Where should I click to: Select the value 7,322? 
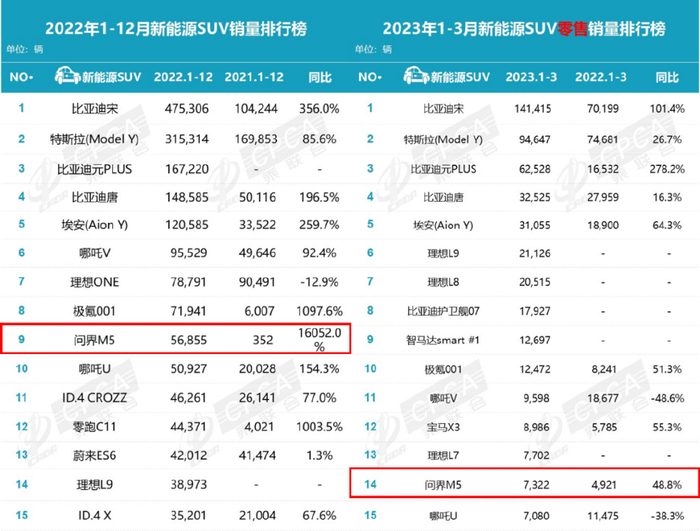click(536, 485)
